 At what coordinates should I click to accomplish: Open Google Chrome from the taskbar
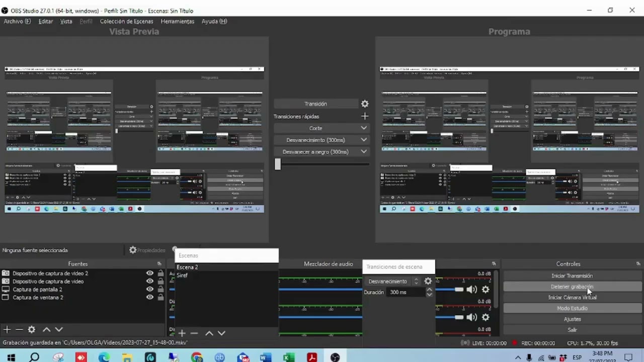[196, 357]
